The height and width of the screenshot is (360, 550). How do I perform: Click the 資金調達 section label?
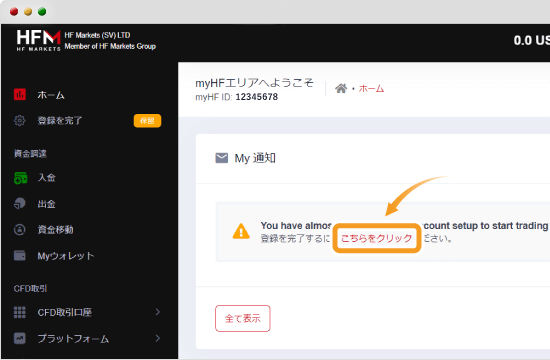pos(30,153)
